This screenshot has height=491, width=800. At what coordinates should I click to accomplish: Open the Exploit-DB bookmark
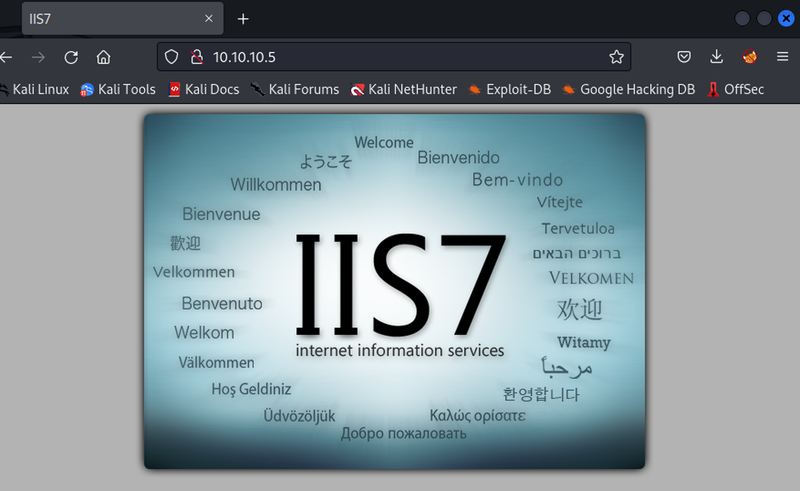point(509,89)
